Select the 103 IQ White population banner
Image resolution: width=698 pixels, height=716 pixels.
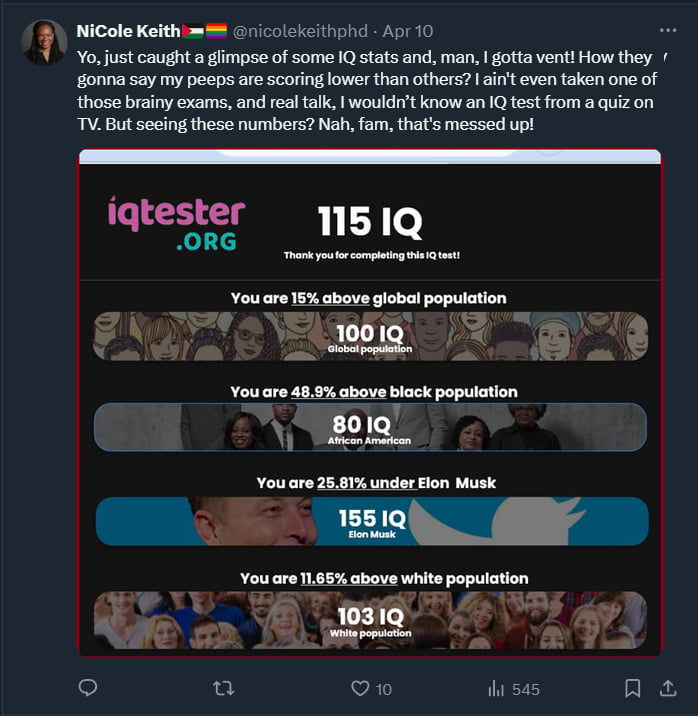[x=370, y=619]
